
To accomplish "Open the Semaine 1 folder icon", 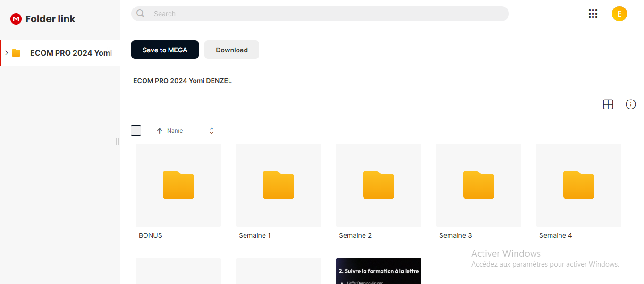I will (279, 185).
